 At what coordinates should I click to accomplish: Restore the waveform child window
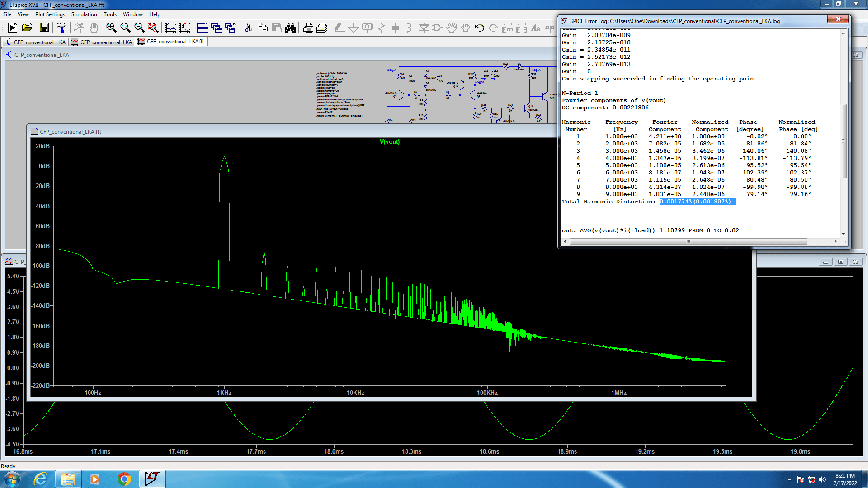[x=840, y=262]
